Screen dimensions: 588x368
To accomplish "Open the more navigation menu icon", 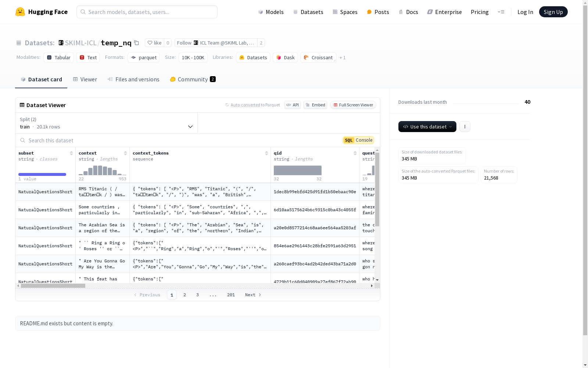I will [501, 12].
